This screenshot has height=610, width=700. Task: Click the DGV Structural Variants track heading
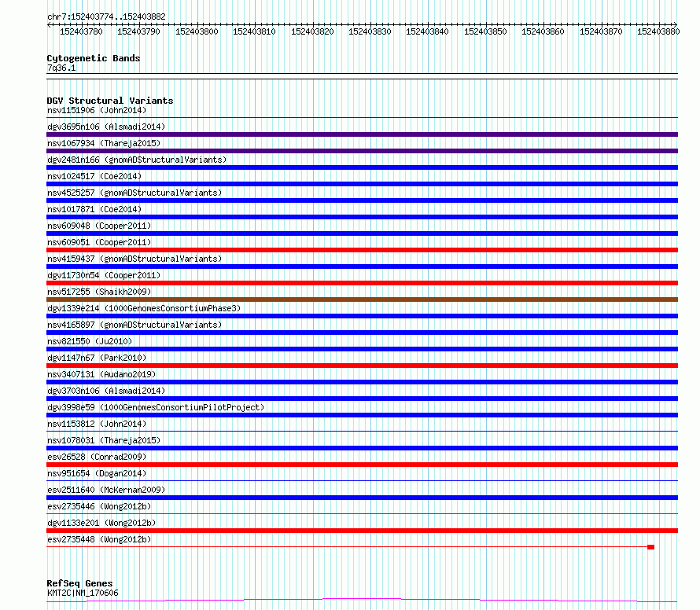coord(110,101)
